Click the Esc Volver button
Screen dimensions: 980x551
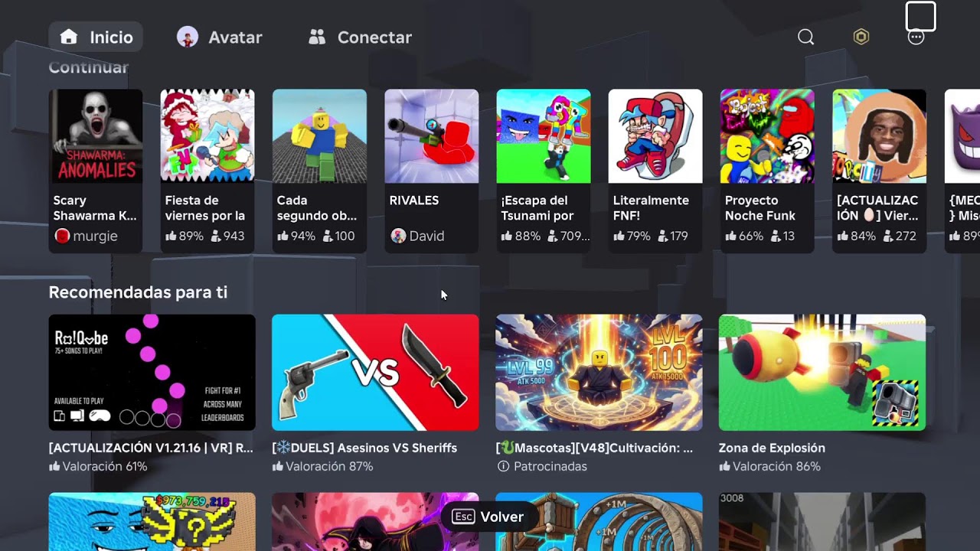(488, 517)
